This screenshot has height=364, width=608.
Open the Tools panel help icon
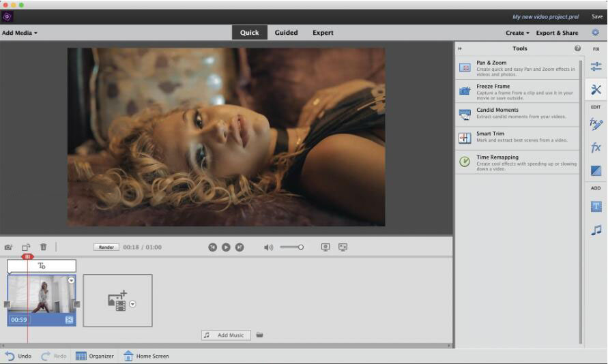[577, 48]
